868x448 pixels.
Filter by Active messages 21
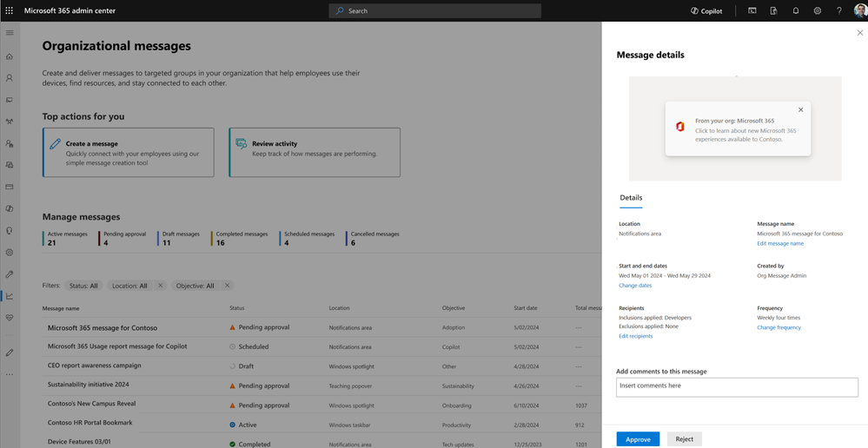[65, 239]
